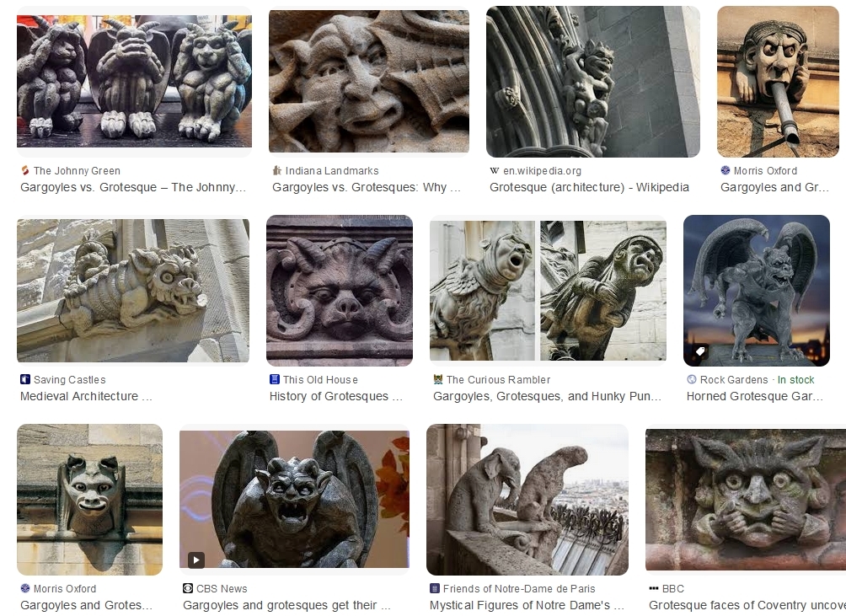Click the This Old House favicon
This screenshot has width=846, height=616.
click(274, 379)
